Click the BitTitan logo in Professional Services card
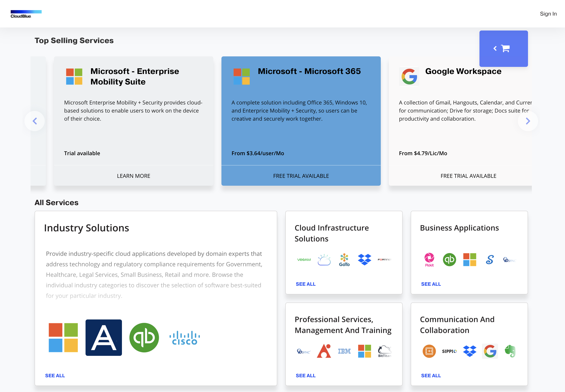565x392 pixels. coord(384,351)
